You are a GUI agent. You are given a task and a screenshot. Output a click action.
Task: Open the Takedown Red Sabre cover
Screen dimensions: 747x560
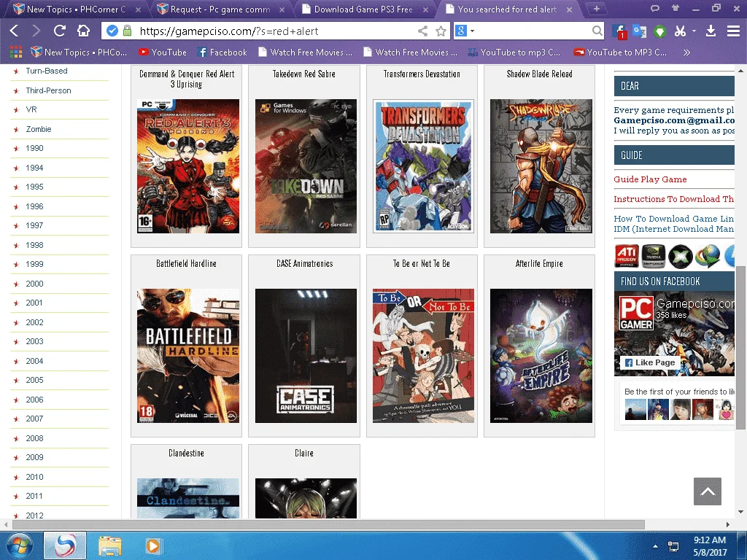tap(306, 166)
